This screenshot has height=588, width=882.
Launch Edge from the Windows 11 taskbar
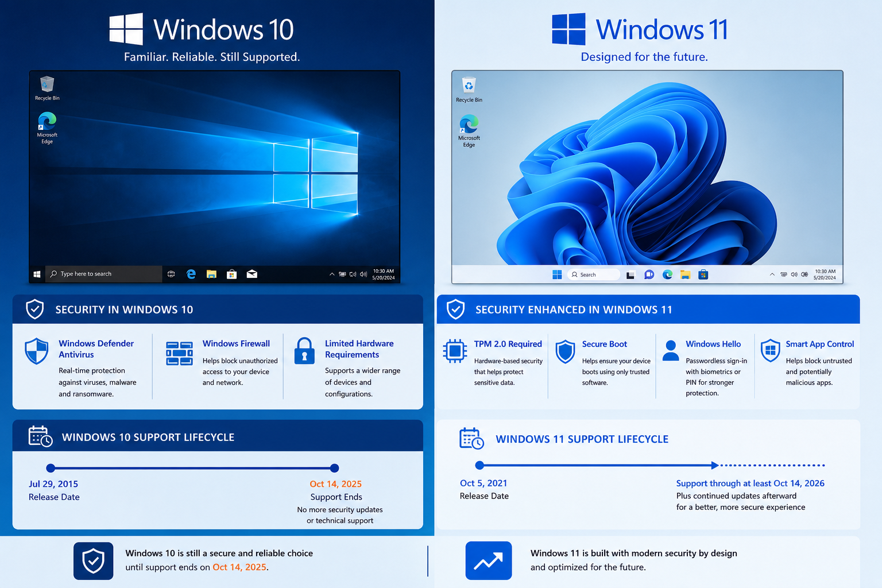tap(667, 274)
